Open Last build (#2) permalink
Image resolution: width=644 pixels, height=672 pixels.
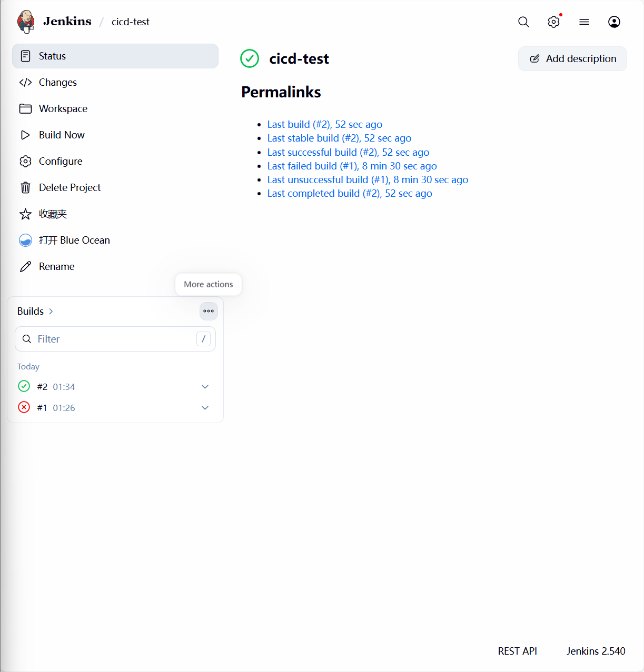click(325, 124)
